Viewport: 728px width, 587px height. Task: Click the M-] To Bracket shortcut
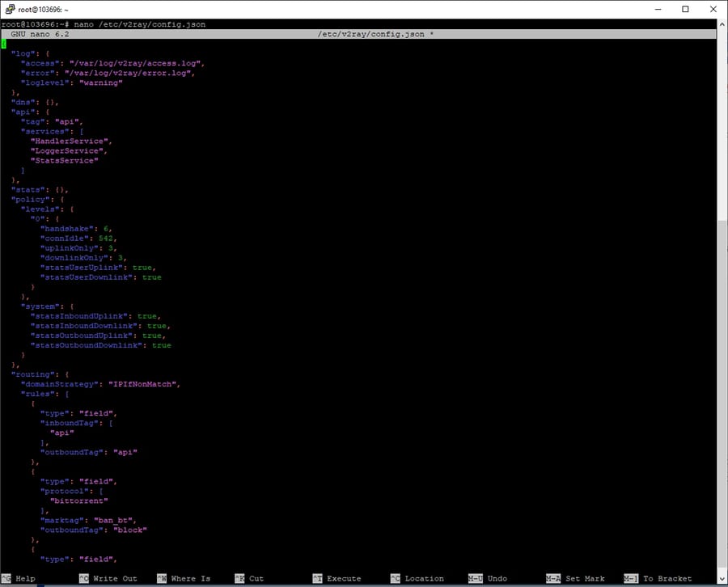[x=658, y=578]
